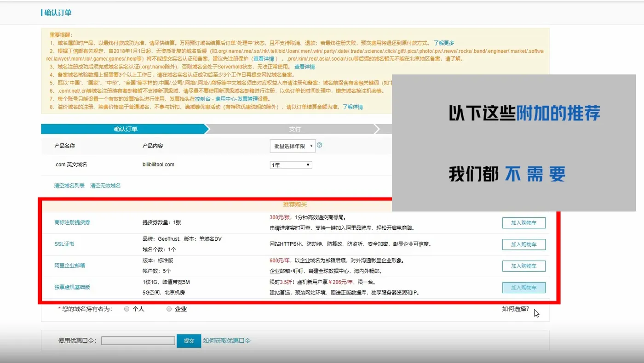Click the 域名个数：1个 text
The image size is (644, 363).
[159, 250]
